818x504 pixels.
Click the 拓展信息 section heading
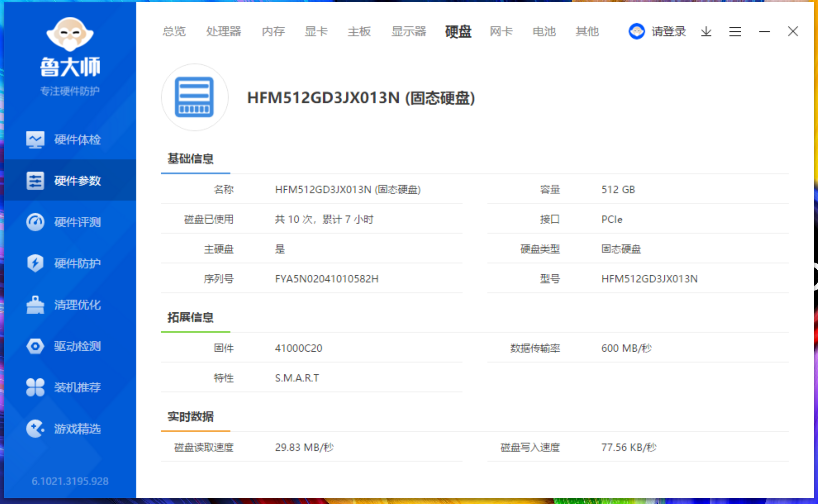click(x=190, y=317)
